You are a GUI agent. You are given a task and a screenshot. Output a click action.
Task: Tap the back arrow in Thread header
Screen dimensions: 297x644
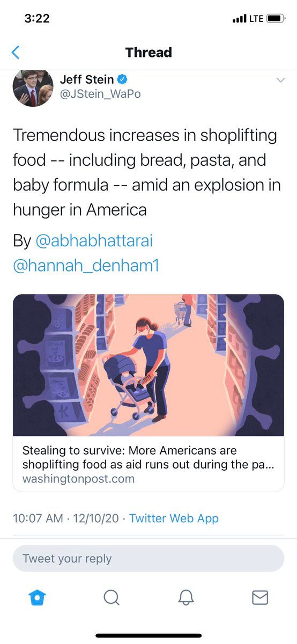tap(16, 52)
